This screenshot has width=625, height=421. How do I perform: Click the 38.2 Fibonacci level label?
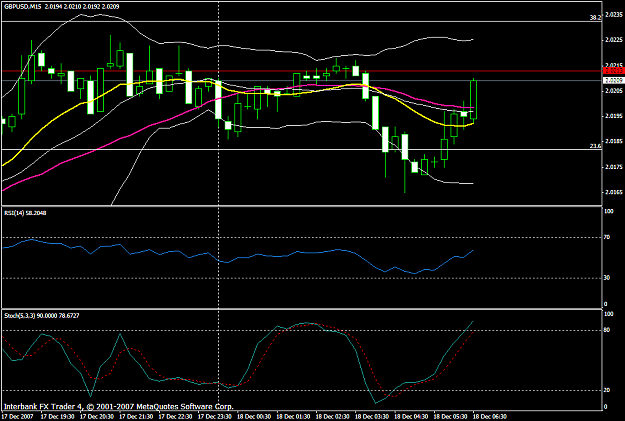(x=596, y=18)
